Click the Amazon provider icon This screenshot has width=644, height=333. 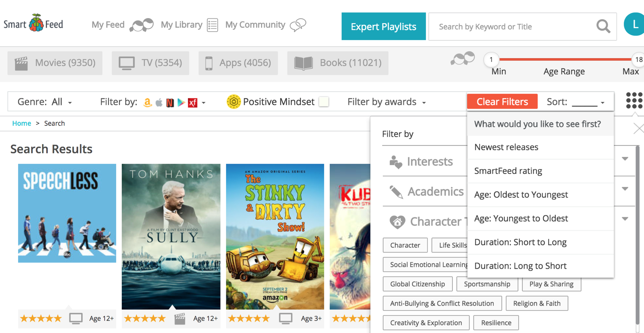[x=147, y=102]
